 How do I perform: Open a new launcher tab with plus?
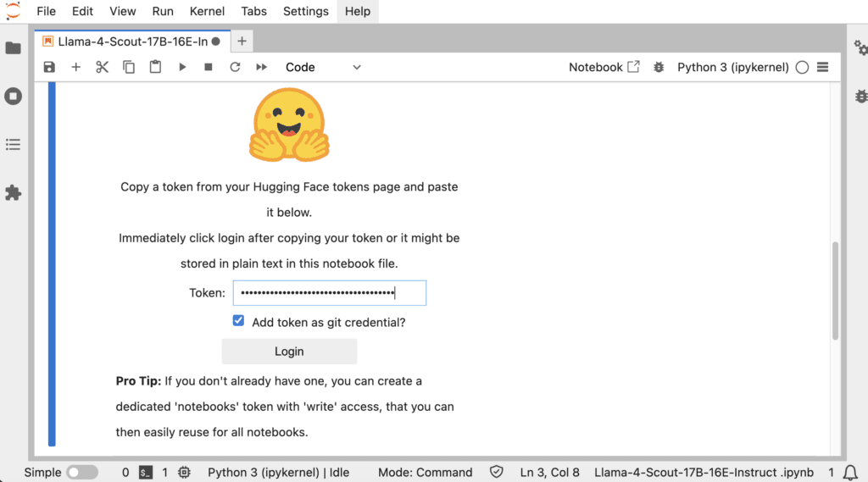tap(242, 41)
